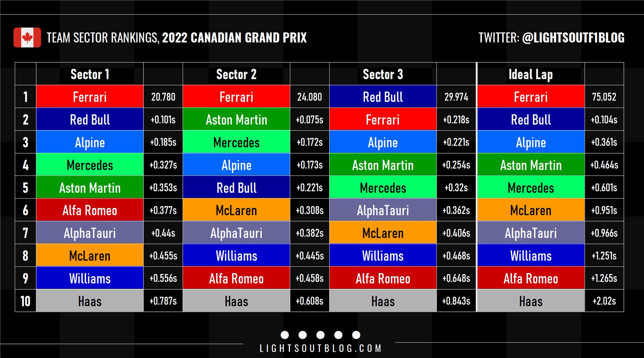This screenshot has height=358, width=644.
Task: Select the Red Bull cell under Sector 3
Action: point(383,97)
